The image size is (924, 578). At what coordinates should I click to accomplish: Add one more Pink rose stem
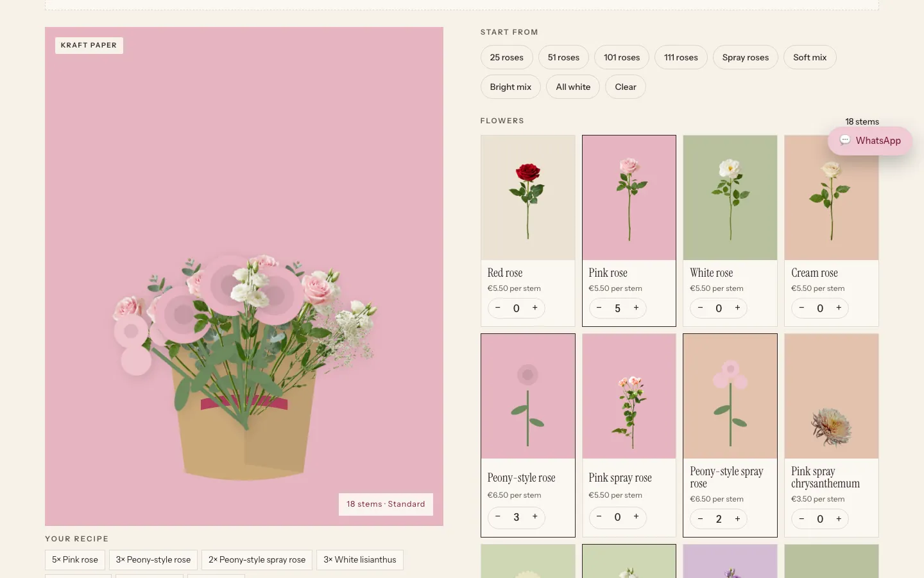[637, 308]
